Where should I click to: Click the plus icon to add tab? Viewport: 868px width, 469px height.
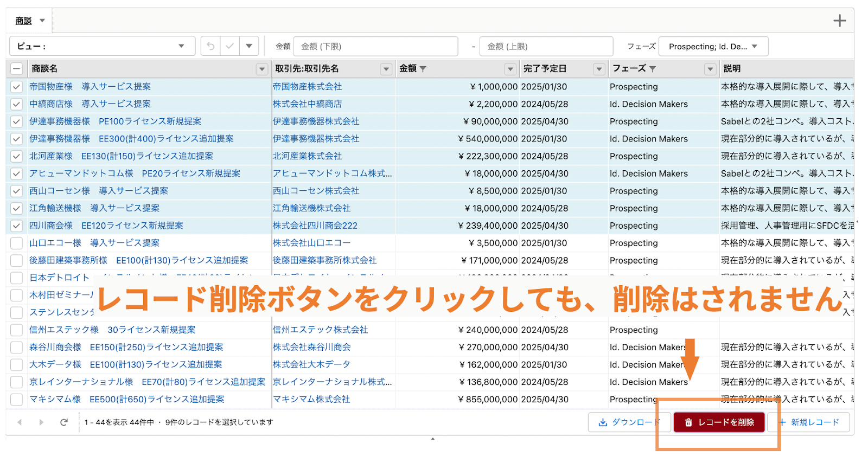[839, 21]
